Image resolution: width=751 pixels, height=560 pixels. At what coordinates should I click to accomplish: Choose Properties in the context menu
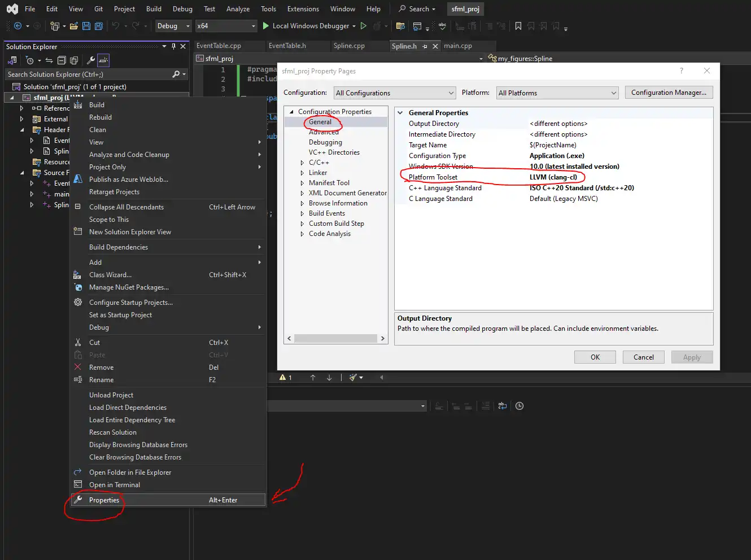click(168, 500)
